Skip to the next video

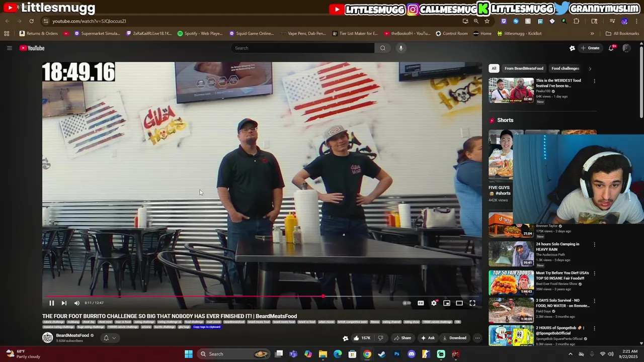coord(64,303)
